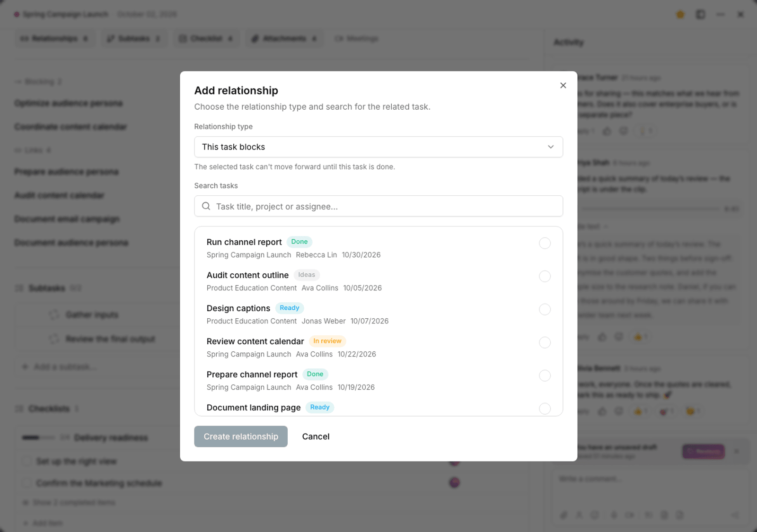
Task: Select the Audit content outline radio button
Action: click(x=545, y=276)
